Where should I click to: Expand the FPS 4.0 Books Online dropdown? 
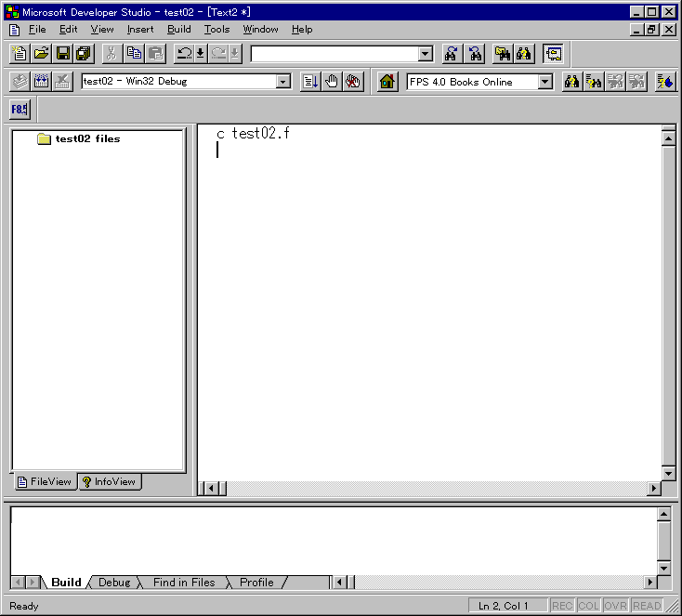tap(545, 82)
